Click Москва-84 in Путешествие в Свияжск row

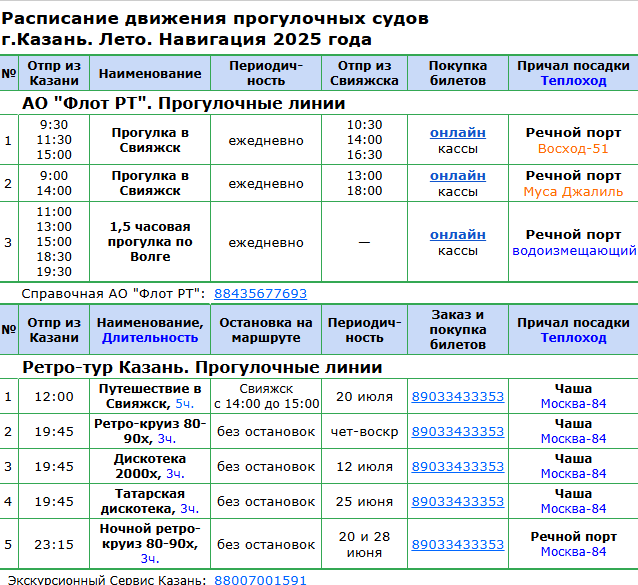[573, 404]
